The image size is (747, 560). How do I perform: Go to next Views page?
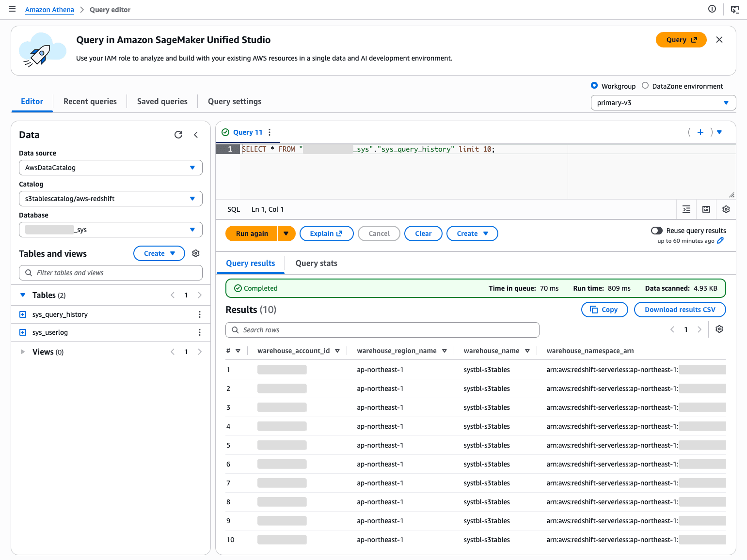point(200,352)
